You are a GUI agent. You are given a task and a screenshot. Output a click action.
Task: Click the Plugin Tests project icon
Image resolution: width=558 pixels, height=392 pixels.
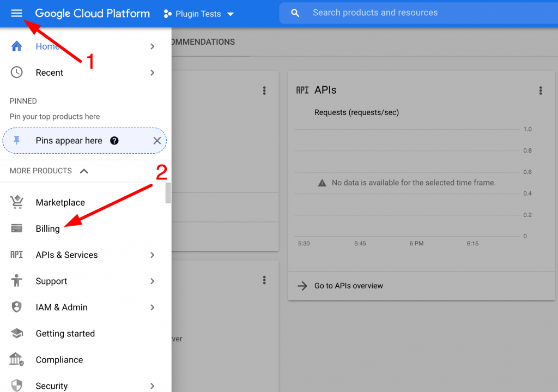[x=167, y=14]
